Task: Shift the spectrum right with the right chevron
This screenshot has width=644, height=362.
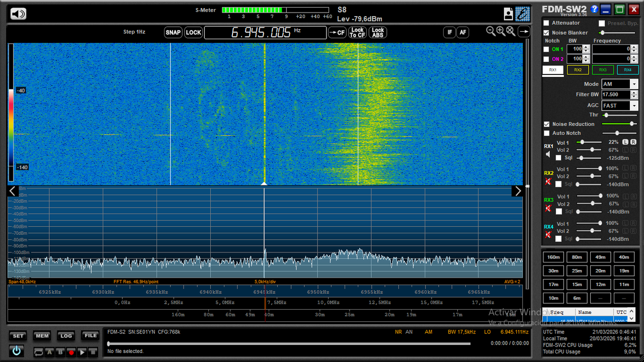Action: point(518,191)
